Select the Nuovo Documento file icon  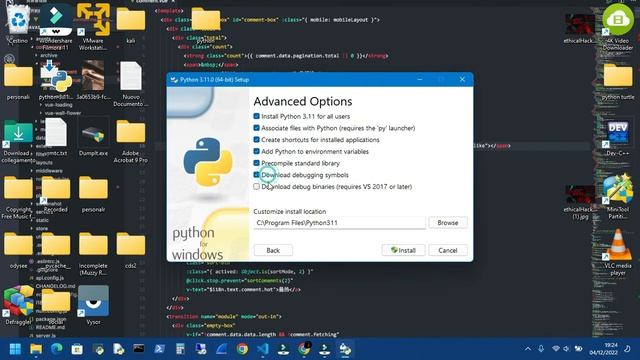[x=131, y=84]
